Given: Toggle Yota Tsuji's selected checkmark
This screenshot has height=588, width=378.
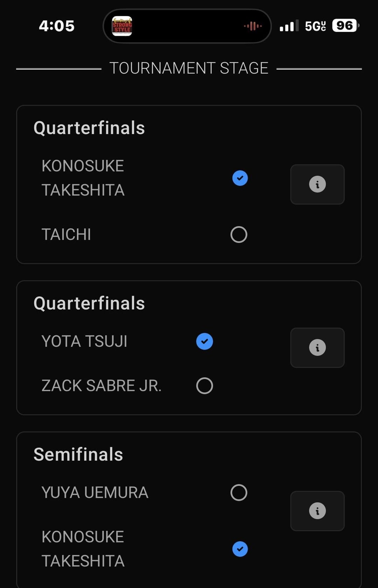Looking at the screenshot, I should (x=205, y=341).
